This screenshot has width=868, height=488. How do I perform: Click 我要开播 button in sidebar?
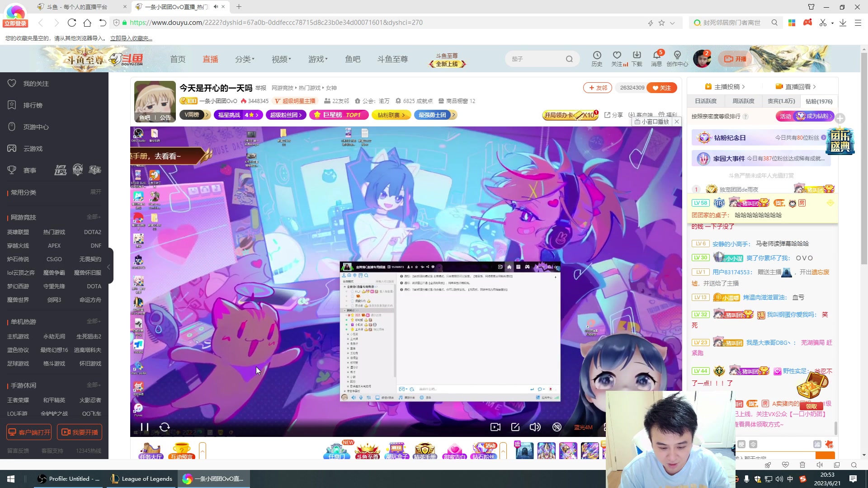coord(80,432)
